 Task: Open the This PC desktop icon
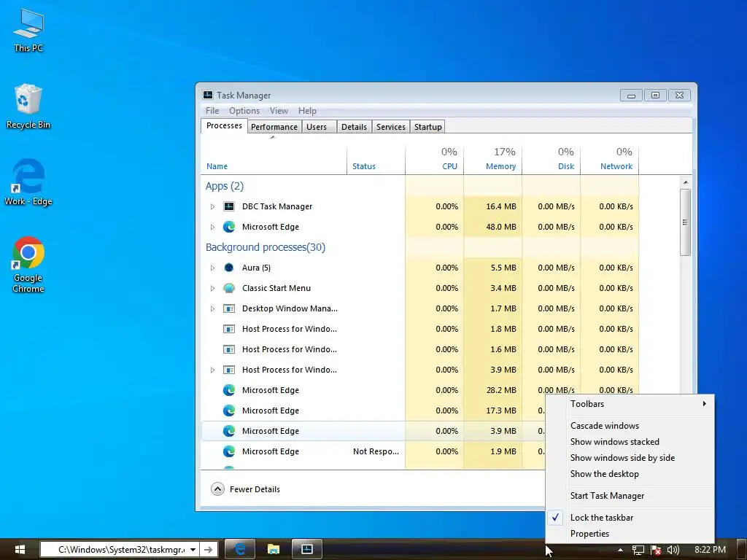pos(28,31)
